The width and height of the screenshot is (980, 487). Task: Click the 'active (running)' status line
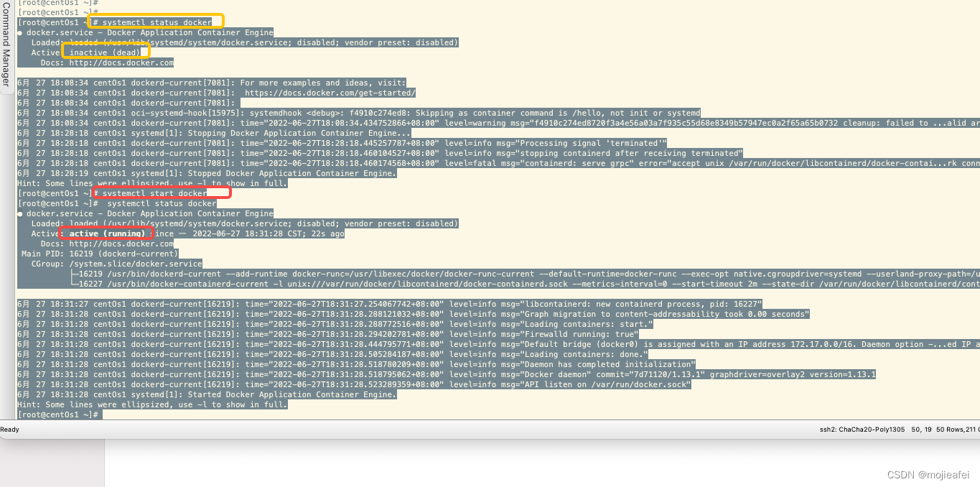pos(188,233)
